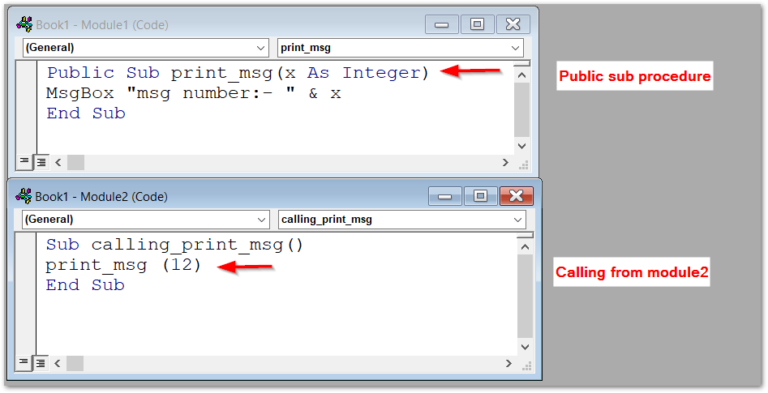Screen dimensions: 768x393
Task: Click the horizontal scroll thumb in Module2
Action: [74, 364]
